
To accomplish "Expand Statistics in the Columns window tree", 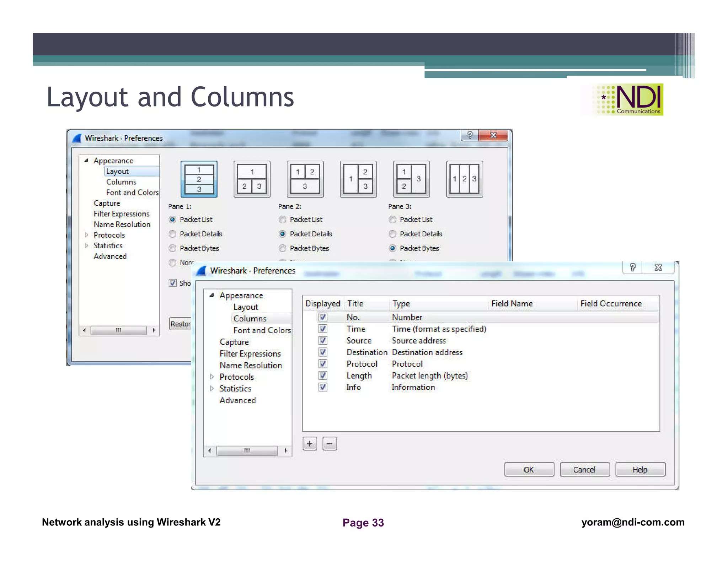I will 212,388.
